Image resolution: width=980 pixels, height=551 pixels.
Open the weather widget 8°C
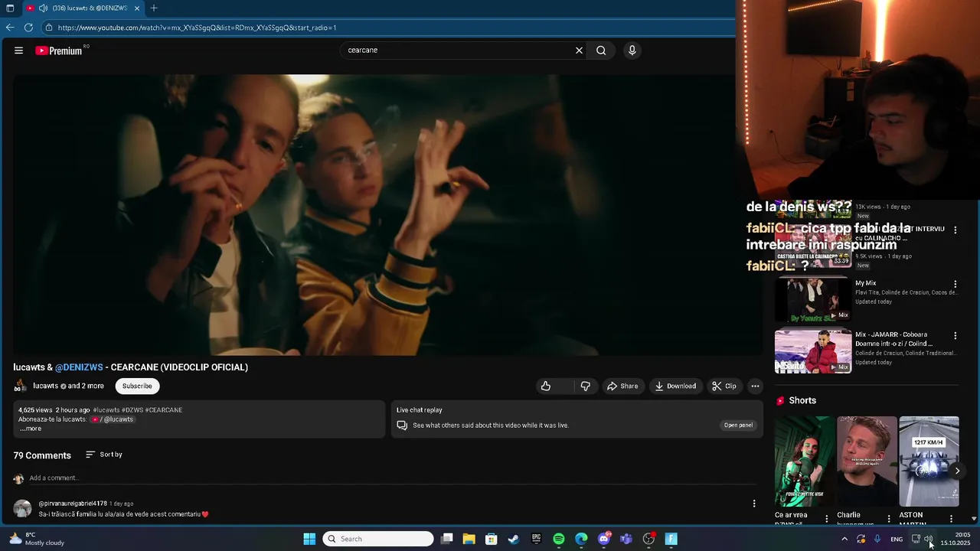[x=37, y=539]
